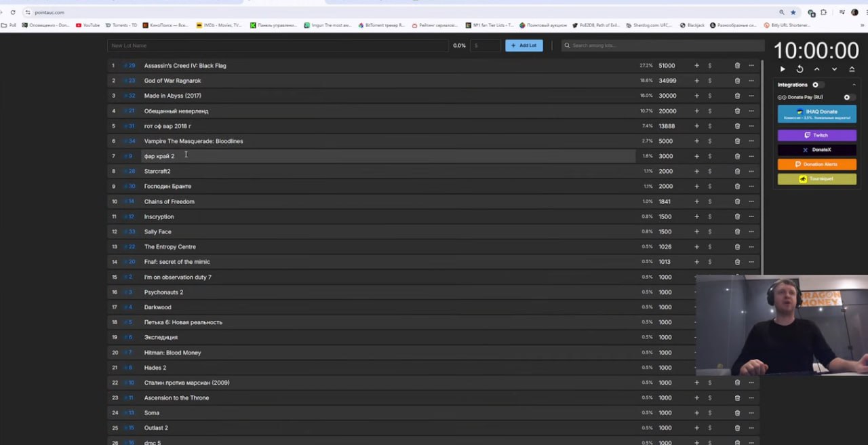The height and width of the screenshot is (445, 868).
Task: Click the Add Lot button
Action: [x=524, y=45]
